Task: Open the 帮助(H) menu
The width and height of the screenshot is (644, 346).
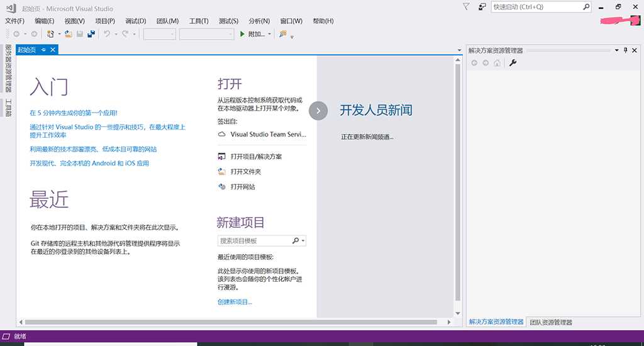Action: pyautogui.click(x=323, y=21)
